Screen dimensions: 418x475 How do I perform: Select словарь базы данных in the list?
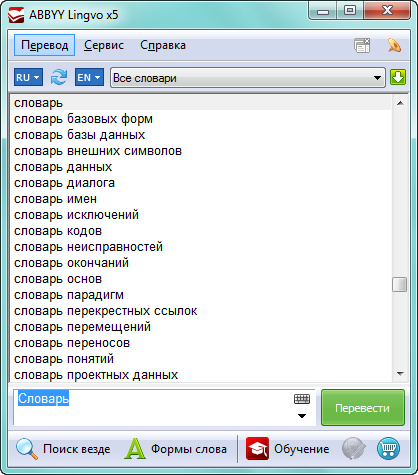(201, 135)
